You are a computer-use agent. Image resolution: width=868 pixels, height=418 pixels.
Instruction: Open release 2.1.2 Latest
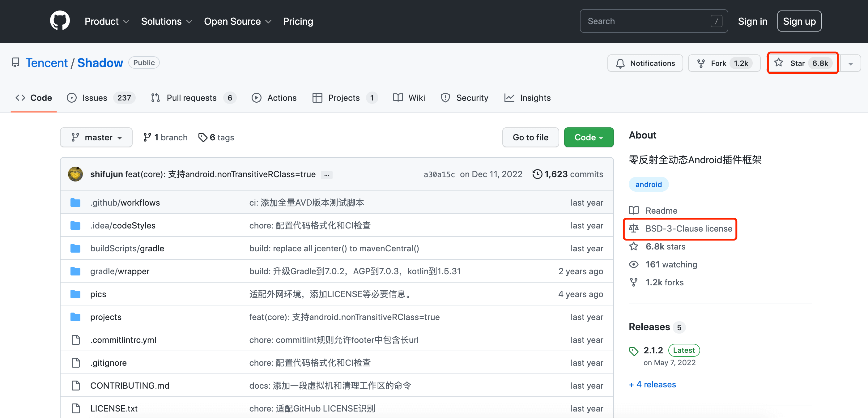click(671, 350)
